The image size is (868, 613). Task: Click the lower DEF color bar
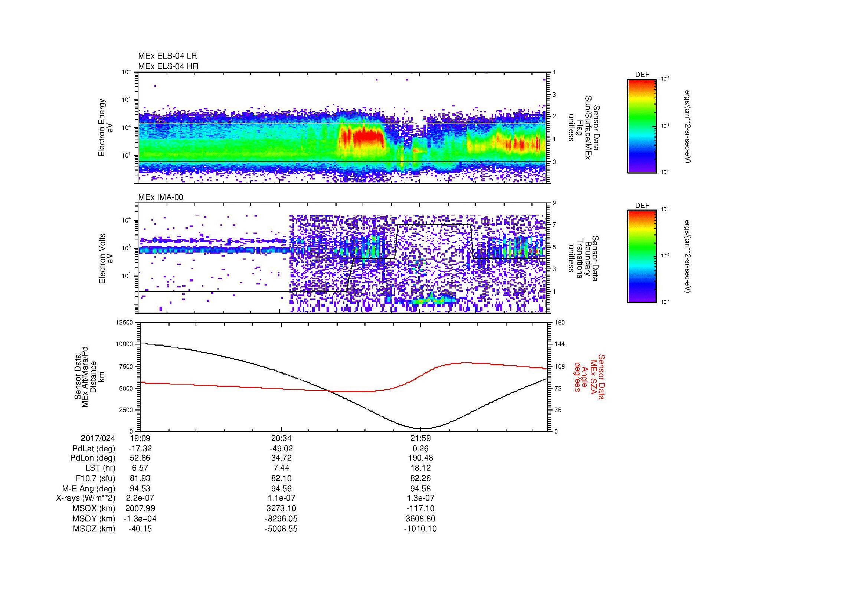(642, 257)
